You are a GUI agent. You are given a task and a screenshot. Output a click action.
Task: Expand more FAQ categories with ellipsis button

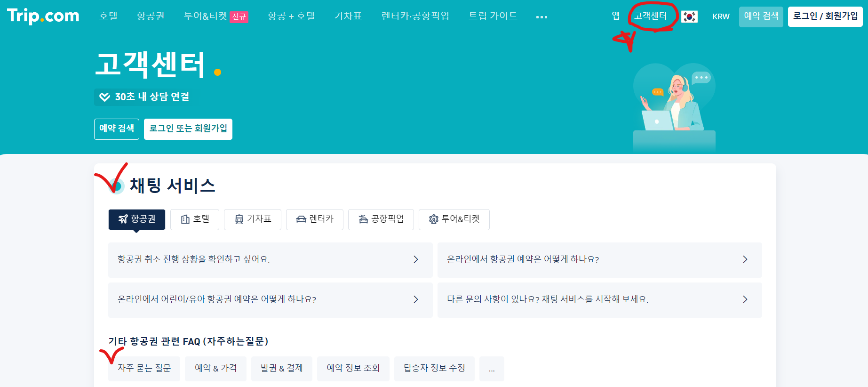click(x=492, y=369)
